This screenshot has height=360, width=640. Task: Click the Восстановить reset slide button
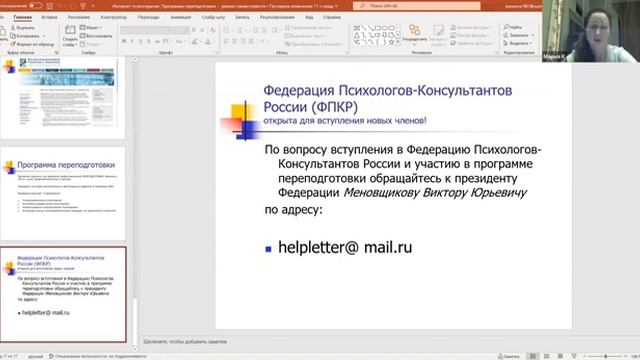click(96, 36)
